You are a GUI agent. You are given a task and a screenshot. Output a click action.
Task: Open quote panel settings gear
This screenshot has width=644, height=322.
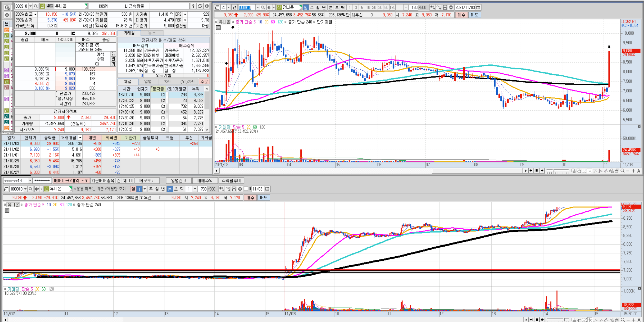(x=207, y=6)
